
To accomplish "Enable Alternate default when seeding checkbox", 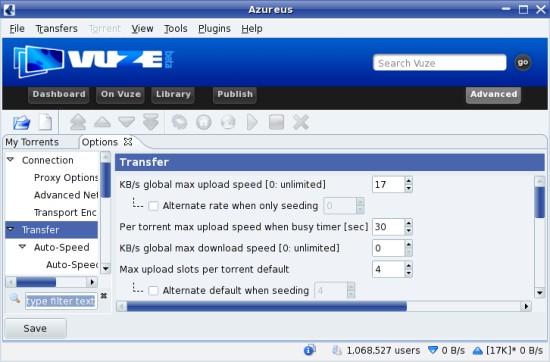I will click(153, 291).
